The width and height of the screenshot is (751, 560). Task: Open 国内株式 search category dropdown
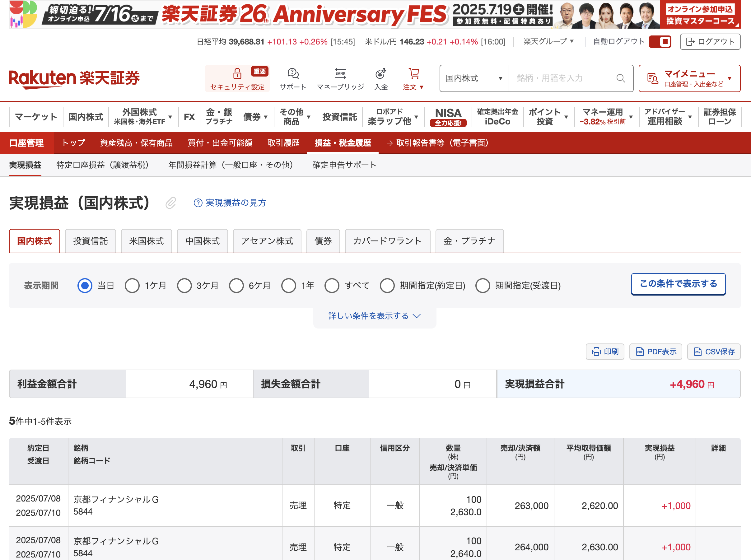point(474,78)
